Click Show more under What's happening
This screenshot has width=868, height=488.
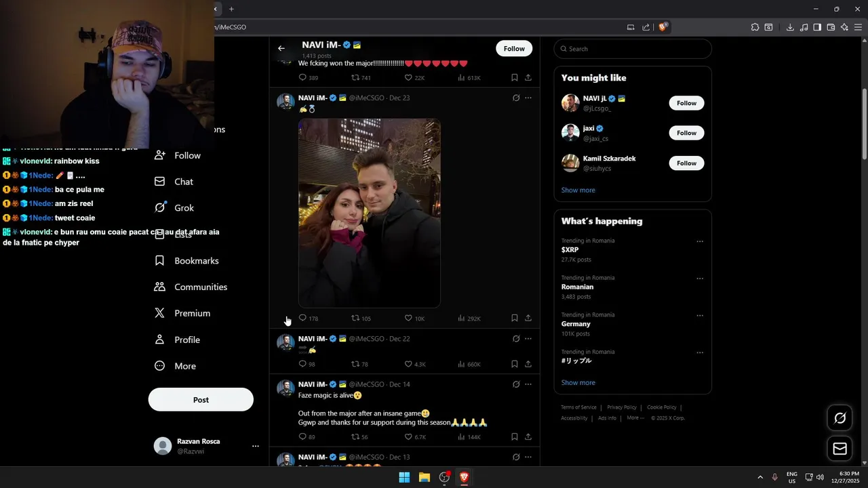point(578,383)
